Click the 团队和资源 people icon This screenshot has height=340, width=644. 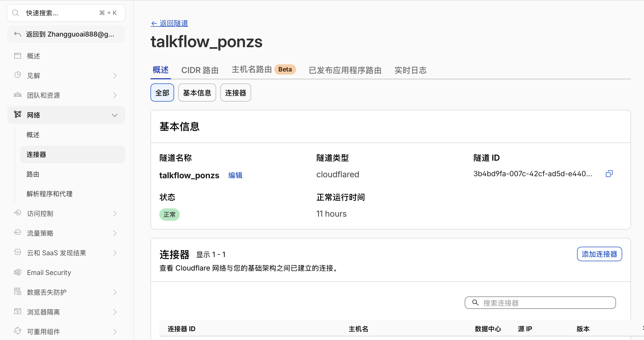point(18,95)
